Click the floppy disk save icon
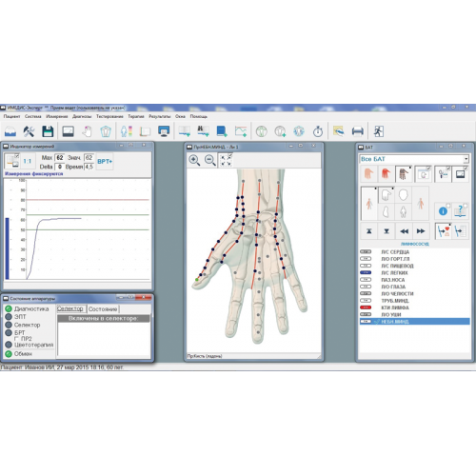 pos(48,131)
